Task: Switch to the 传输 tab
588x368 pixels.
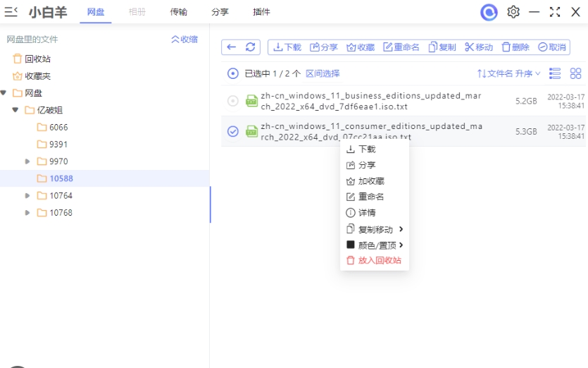Action: click(x=178, y=12)
